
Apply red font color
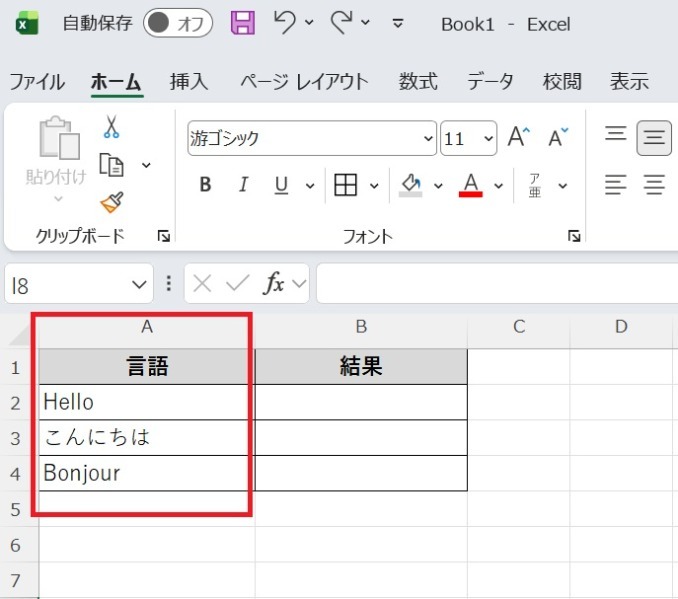tap(470, 185)
